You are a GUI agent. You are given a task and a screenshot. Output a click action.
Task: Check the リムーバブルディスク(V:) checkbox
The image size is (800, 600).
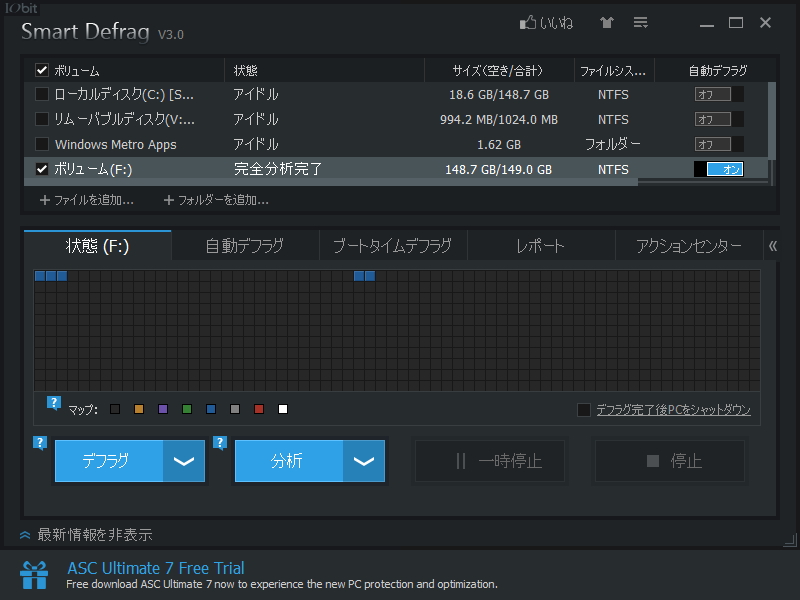(42, 119)
